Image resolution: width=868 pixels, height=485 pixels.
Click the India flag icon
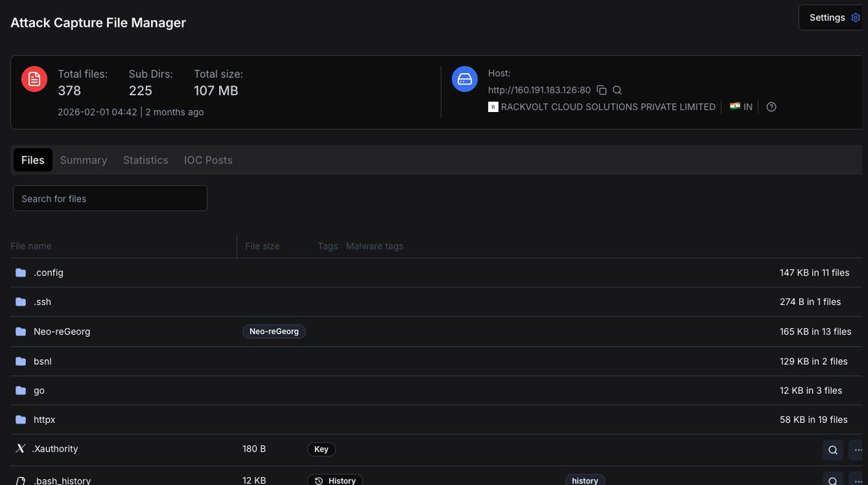[735, 106]
